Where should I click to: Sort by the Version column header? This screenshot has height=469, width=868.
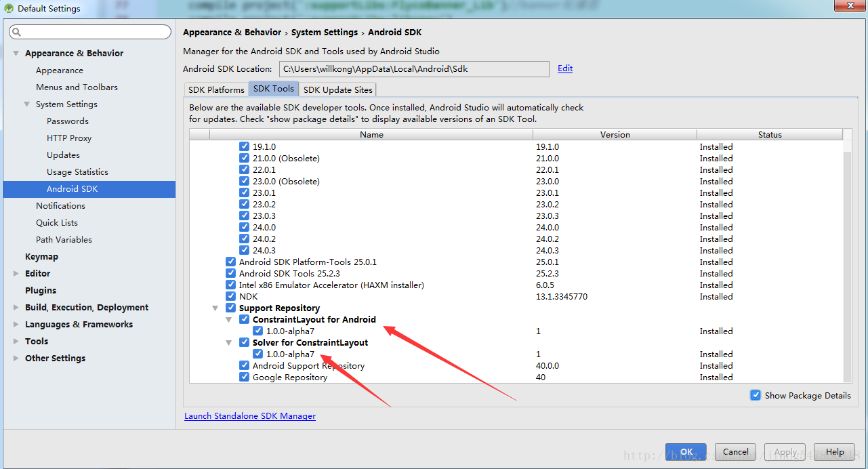615,134
